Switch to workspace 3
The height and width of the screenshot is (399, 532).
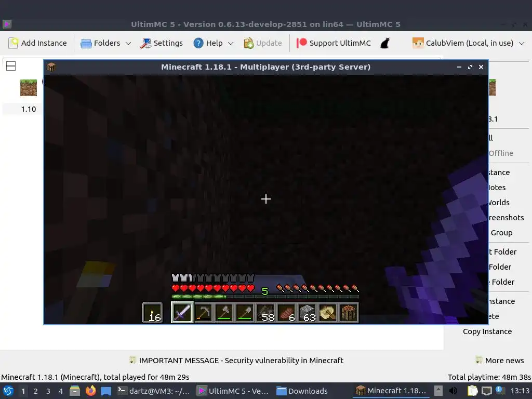click(48, 391)
